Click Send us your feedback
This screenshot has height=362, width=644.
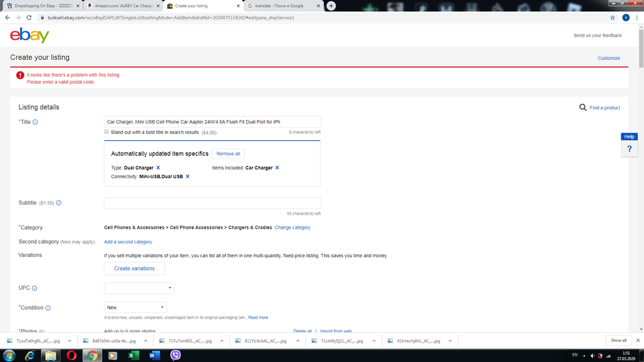[597, 35]
